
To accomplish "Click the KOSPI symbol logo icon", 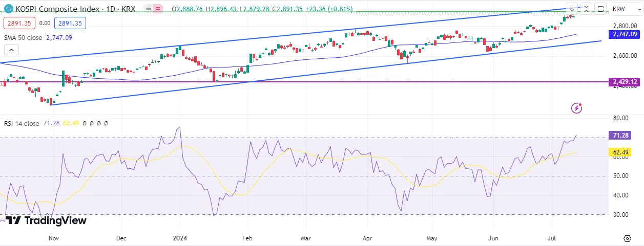I will [x=8, y=9].
